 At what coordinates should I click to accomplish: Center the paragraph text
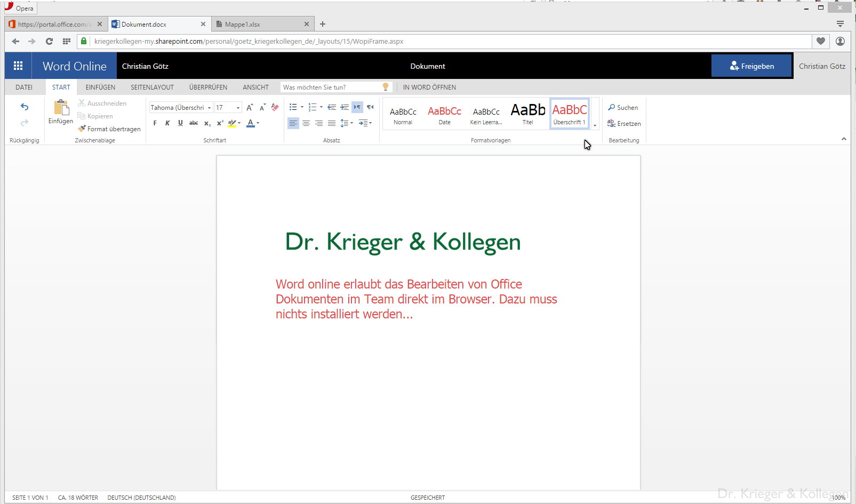point(306,123)
